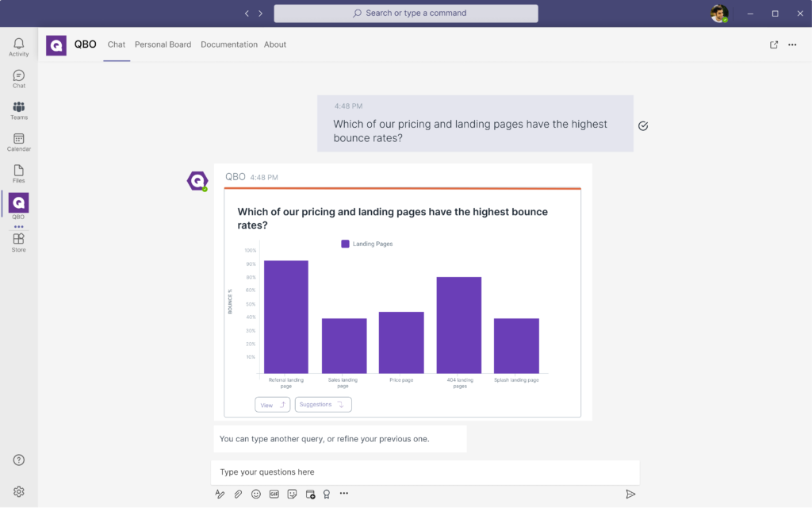Screen dimensions: 812x508
Task: Open the Store apps icon
Action: [x=18, y=242]
